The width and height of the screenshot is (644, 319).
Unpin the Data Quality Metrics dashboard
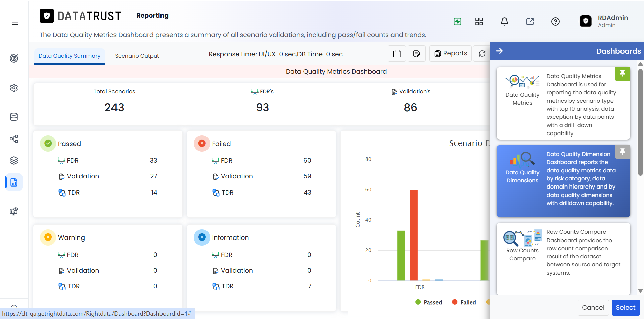pyautogui.click(x=622, y=74)
